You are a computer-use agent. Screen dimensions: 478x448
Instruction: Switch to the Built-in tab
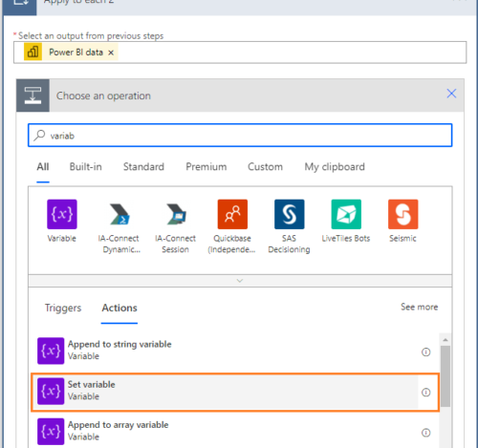pos(85,167)
